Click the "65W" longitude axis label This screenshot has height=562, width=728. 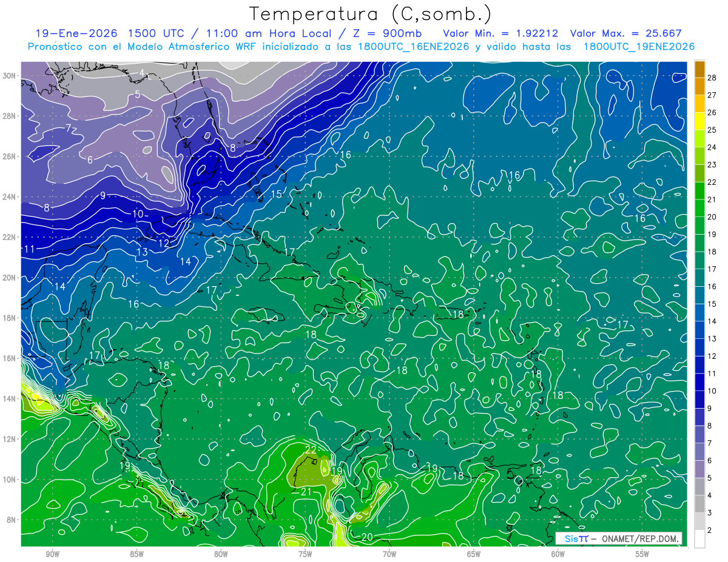[474, 554]
